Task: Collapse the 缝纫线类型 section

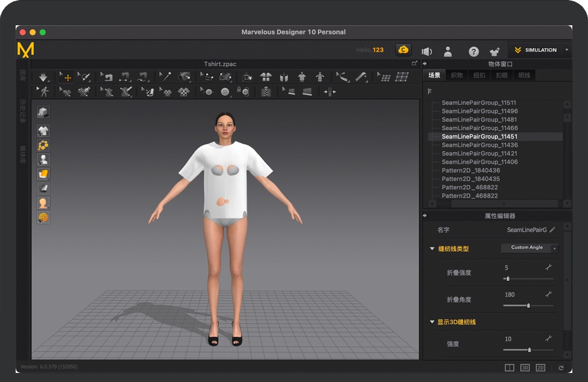Action: pos(432,249)
